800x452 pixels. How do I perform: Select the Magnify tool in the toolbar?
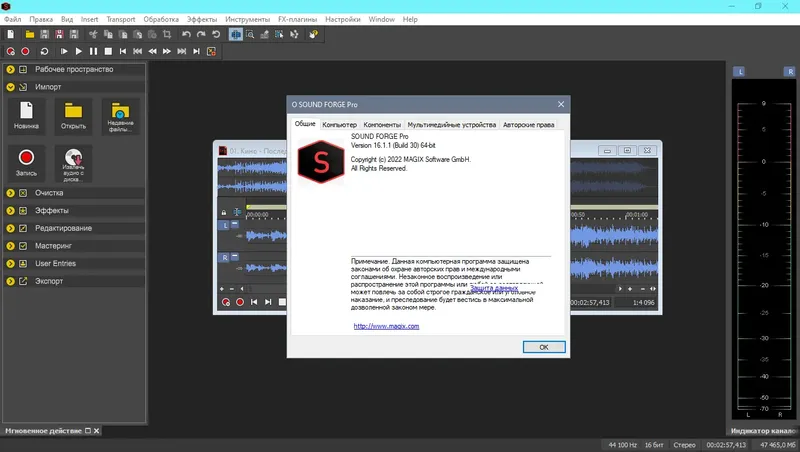pyautogui.click(x=250, y=34)
